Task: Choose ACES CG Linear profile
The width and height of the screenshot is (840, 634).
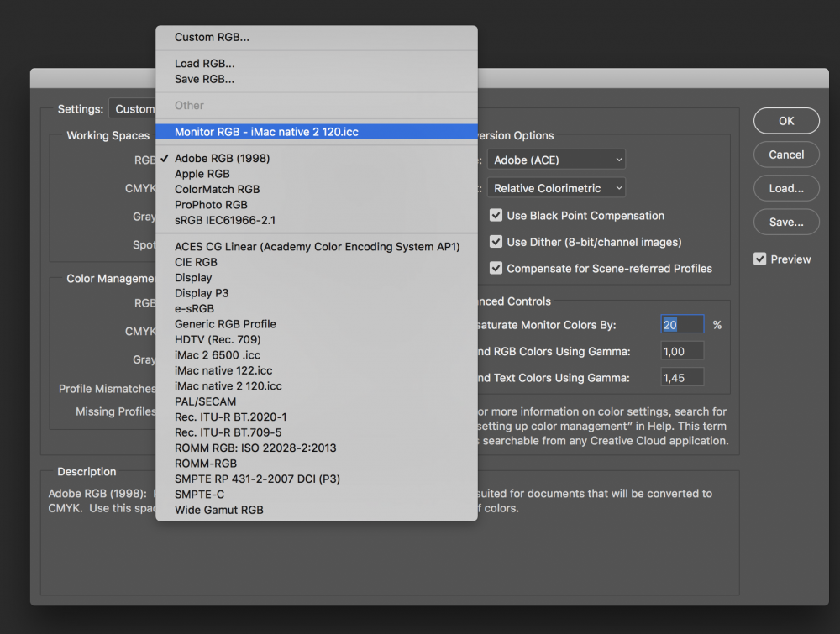Action: (317, 246)
